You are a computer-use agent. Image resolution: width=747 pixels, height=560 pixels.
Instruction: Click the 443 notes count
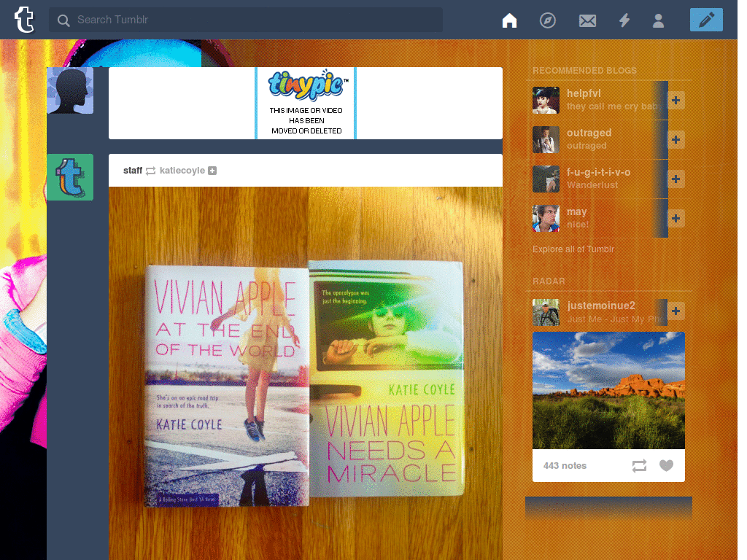click(x=565, y=466)
